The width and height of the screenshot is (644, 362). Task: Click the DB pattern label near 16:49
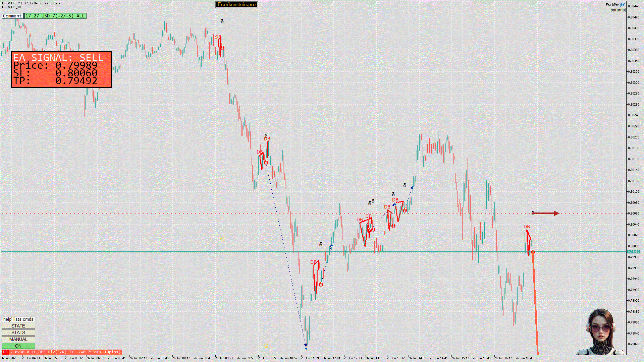click(x=527, y=227)
